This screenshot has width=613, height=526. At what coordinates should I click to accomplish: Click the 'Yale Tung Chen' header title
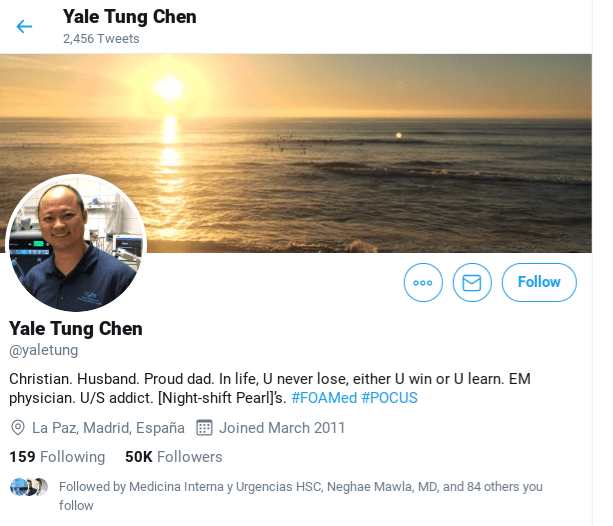click(x=129, y=17)
